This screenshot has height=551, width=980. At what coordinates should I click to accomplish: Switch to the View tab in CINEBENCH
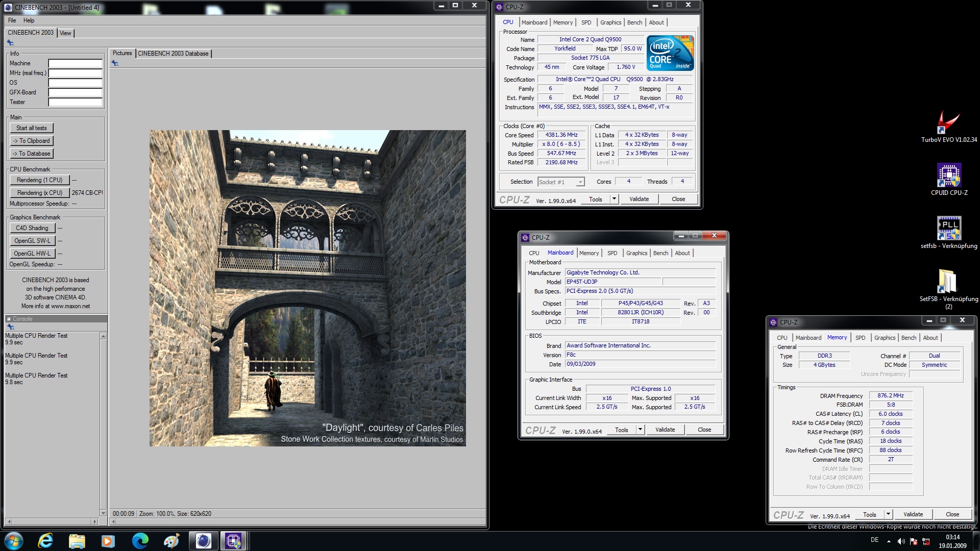65,33
